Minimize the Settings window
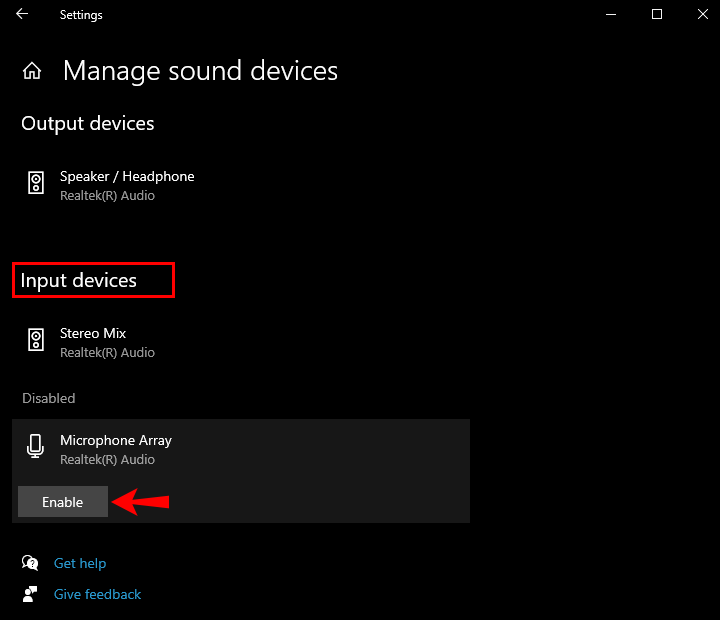The height and width of the screenshot is (620, 720). click(610, 14)
